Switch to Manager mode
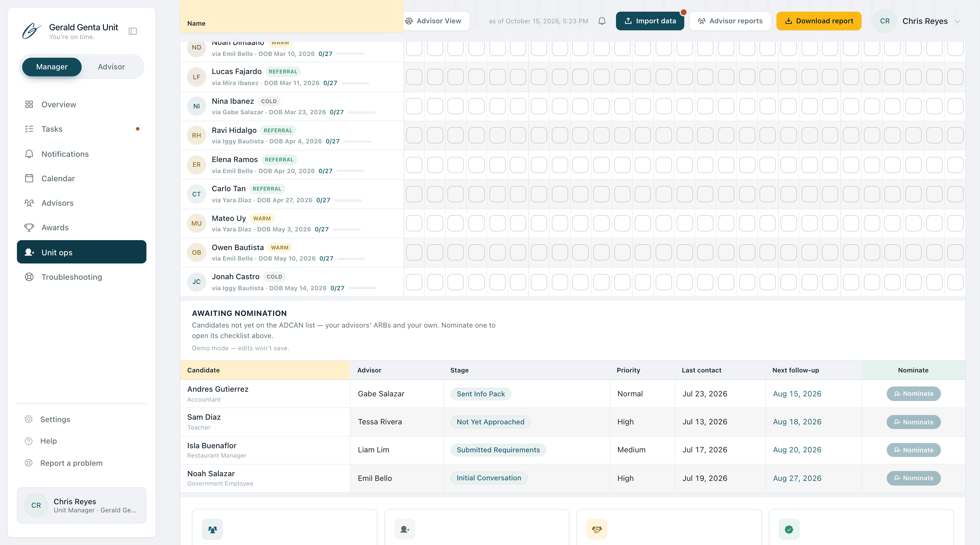 (52, 67)
